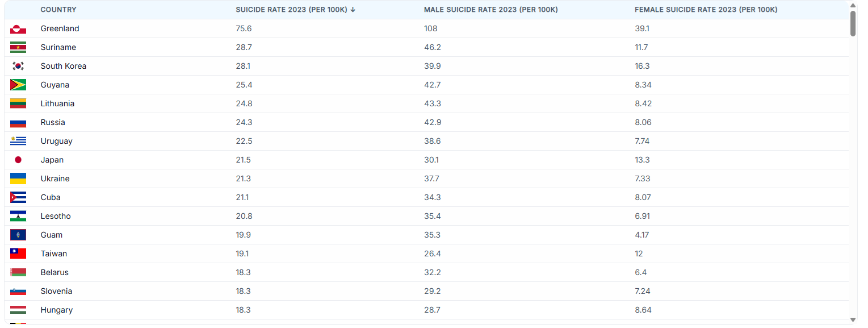868x328 pixels.
Task: Select the Uruguay country name
Action: [56, 141]
